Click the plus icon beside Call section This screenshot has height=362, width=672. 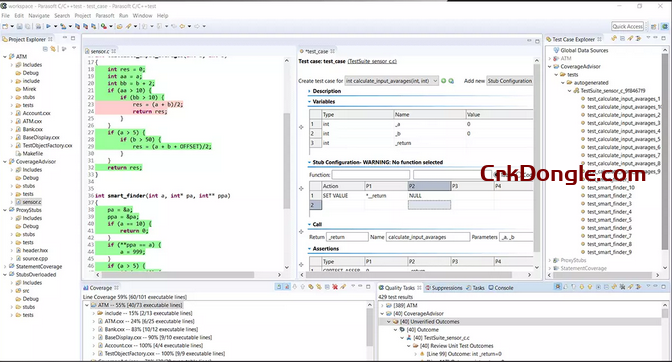tap(301, 232)
